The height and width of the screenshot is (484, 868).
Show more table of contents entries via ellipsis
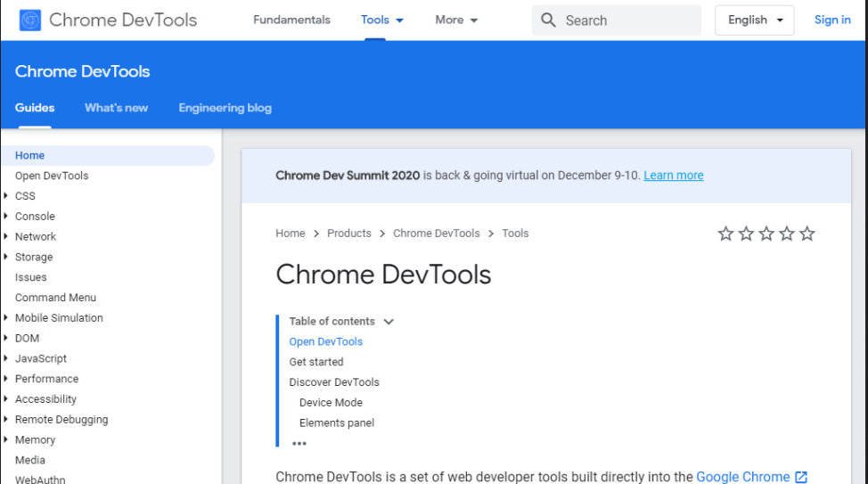(x=299, y=443)
